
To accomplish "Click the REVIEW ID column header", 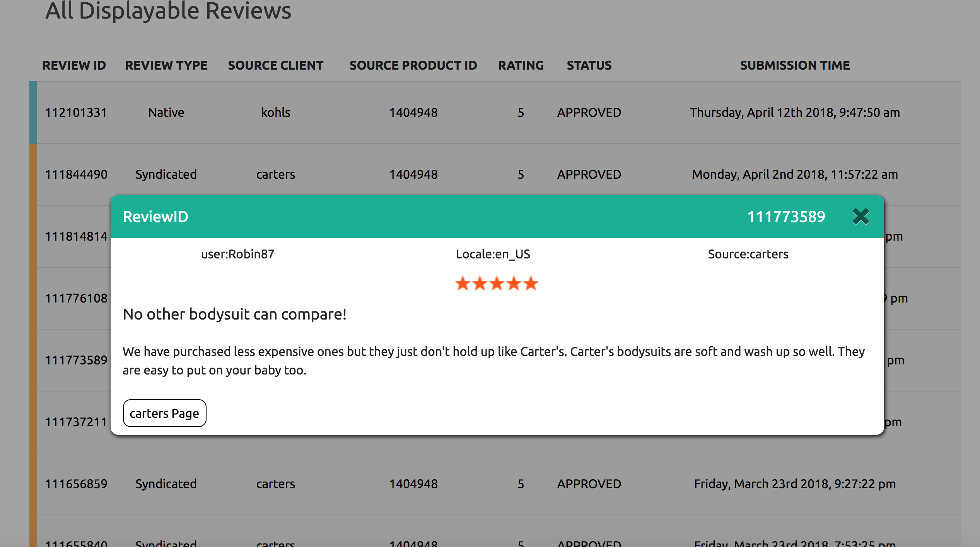I will (74, 65).
